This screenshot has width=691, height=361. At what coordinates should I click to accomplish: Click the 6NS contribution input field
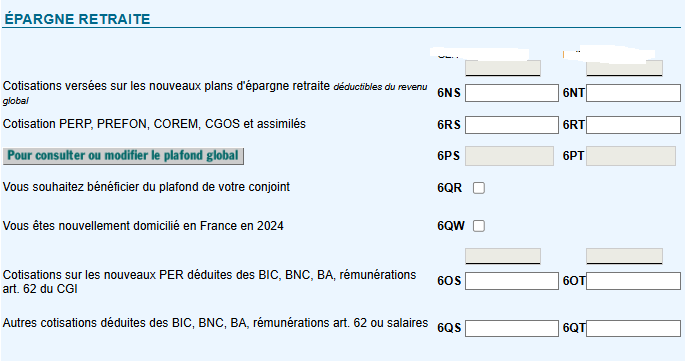point(512,93)
